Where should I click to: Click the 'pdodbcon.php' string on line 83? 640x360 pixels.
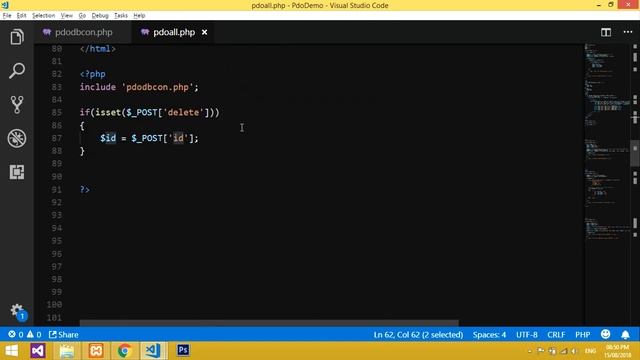157,87
